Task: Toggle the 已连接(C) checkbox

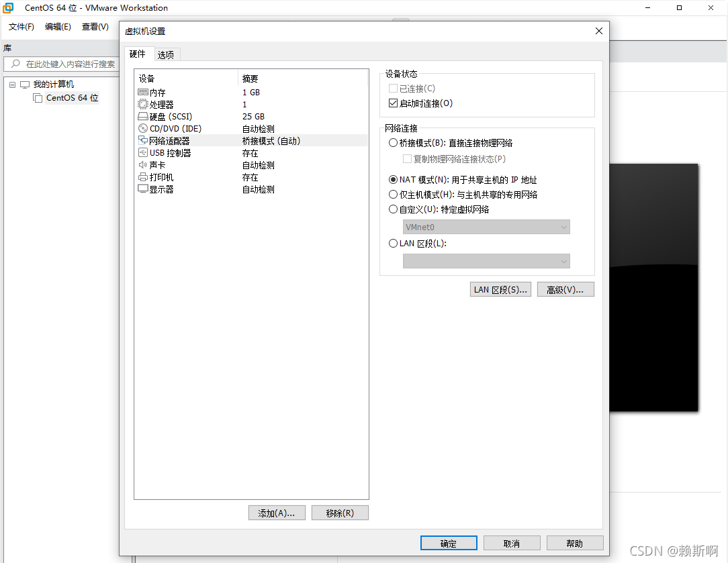Action: click(x=394, y=88)
